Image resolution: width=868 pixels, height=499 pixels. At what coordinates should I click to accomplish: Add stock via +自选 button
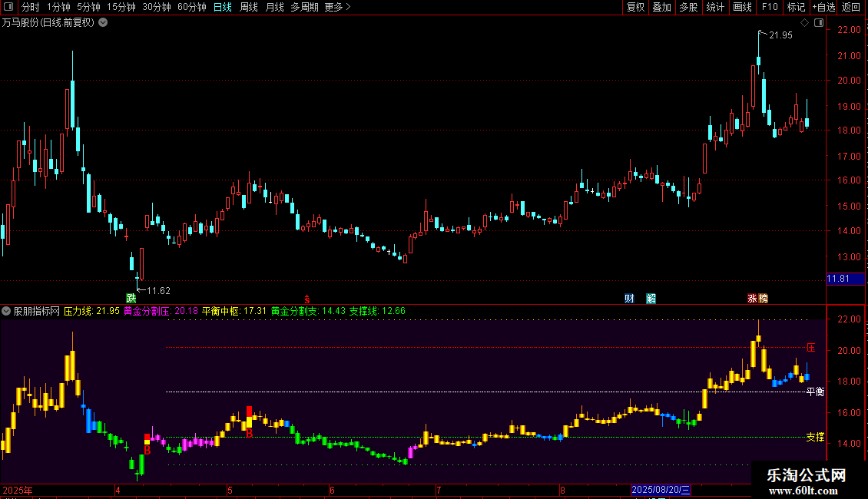[x=823, y=7]
